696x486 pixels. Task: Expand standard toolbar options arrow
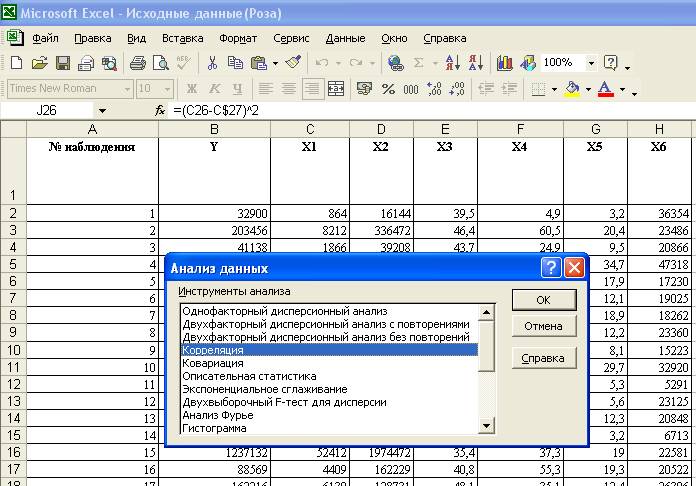628,67
